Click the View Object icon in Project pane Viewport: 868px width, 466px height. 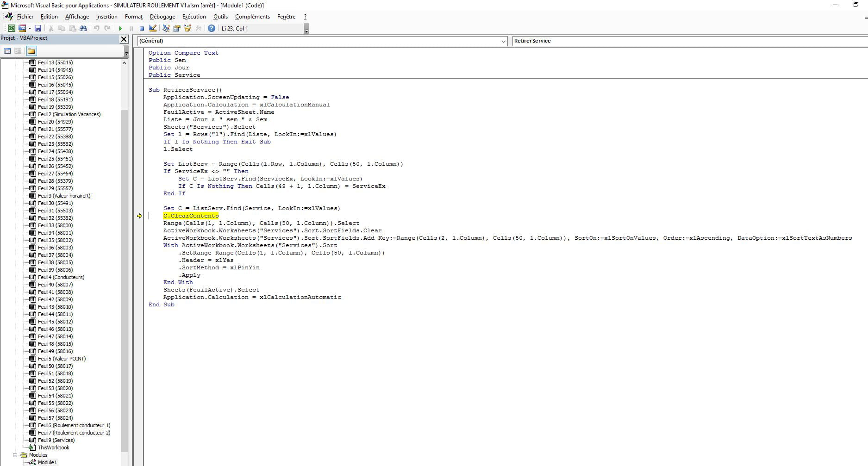(18, 51)
